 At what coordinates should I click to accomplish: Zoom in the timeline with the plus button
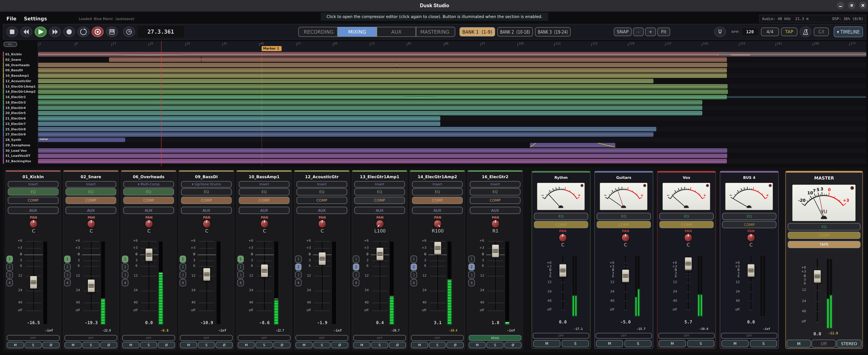click(x=650, y=32)
